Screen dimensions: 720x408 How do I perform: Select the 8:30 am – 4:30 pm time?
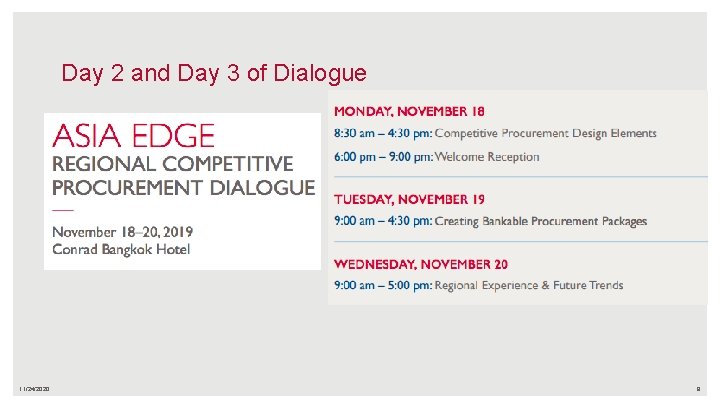click(383, 133)
